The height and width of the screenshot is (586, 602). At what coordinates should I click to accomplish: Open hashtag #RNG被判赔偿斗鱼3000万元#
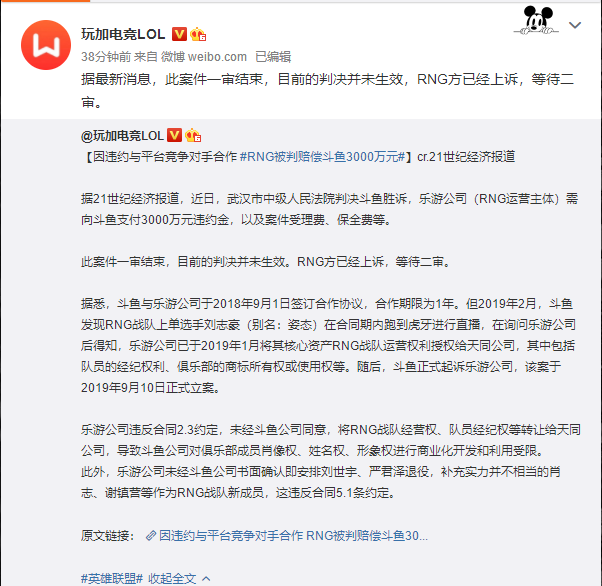(322, 157)
